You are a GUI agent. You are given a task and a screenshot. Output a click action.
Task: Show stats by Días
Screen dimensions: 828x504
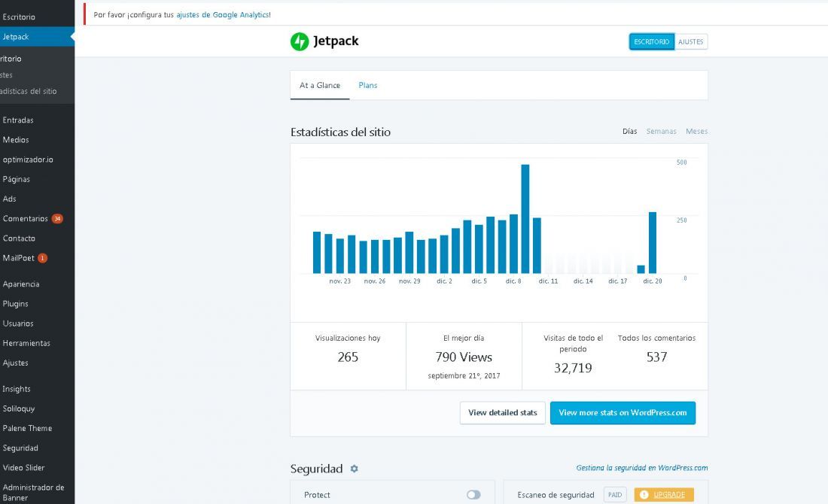629,132
